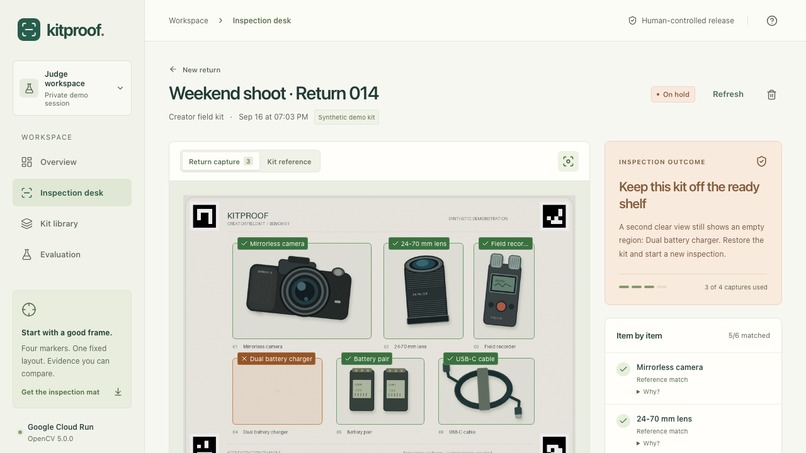This screenshot has width=806, height=453.
Task: Click 24-70 mm lens item row title
Action: click(x=664, y=419)
